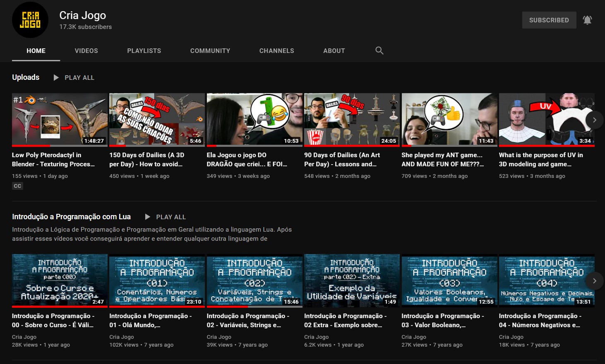Open Low Poly Pterodactyl video thumbnail
605x364 pixels.
60,119
